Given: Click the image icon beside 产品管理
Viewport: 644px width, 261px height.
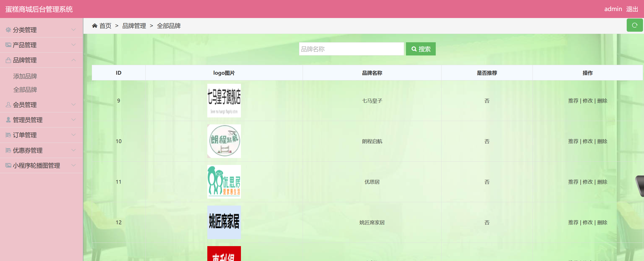Looking at the screenshot, I should pos(8,45).
